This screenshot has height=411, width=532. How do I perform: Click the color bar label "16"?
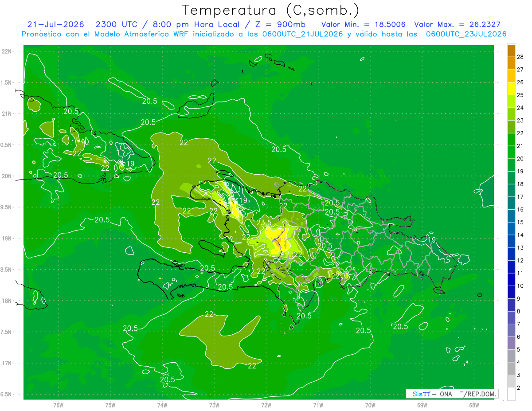(x=520, y=209)
